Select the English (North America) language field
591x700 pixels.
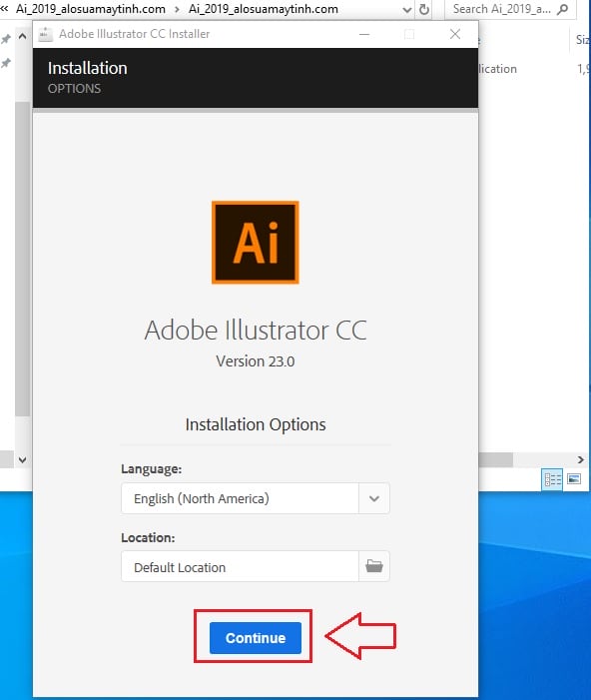tap(240, 498)
